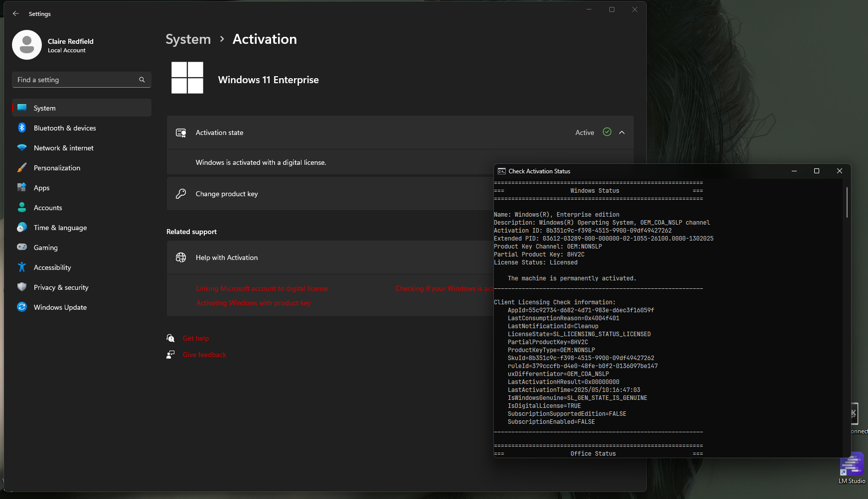
Task: Open LM Studio desktop shortcut
Action: (852, 468)
